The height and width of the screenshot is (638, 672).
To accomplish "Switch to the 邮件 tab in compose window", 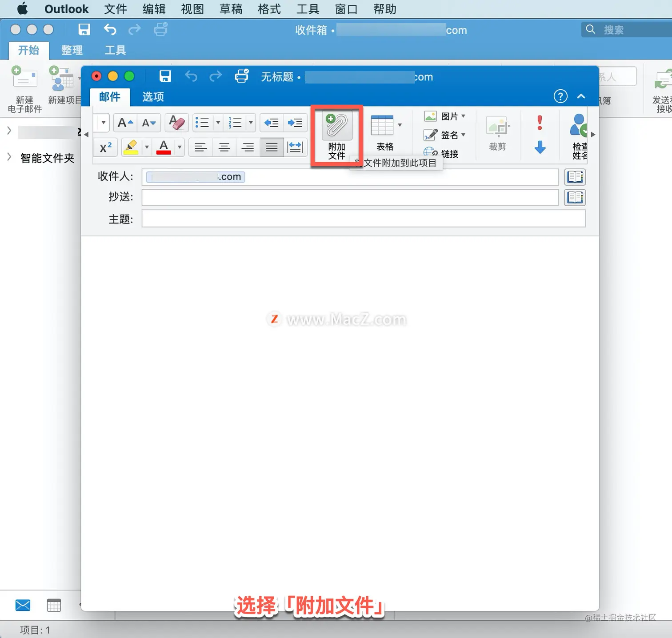I will coord(110,97).
